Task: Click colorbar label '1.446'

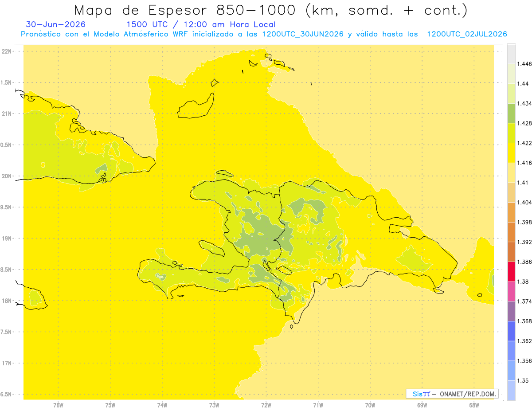Action: [524, 64]
